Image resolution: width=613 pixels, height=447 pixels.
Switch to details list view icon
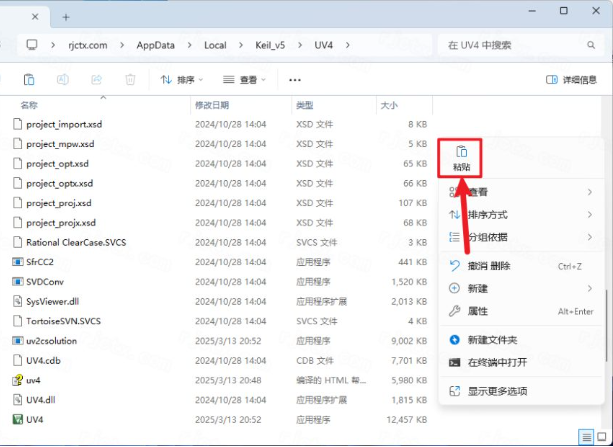pos(586,437)
